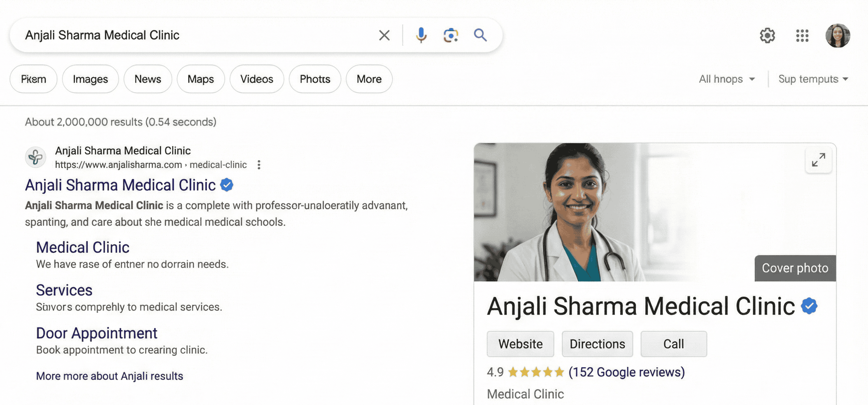Image resolution: width=868 pixels, height=405 pixels.
Task: Clear the search box with X icon
Action: pos(384,35)
